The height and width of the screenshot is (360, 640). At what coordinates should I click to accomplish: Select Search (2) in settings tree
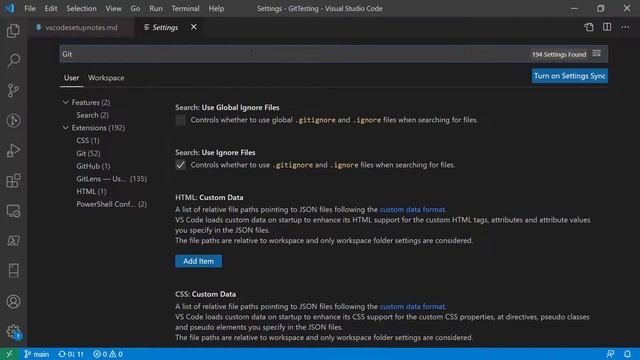(x=92, y=115)
